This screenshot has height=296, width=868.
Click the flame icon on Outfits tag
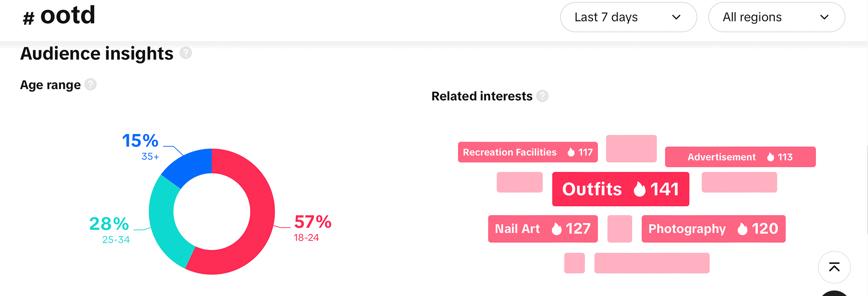(639, 189)
